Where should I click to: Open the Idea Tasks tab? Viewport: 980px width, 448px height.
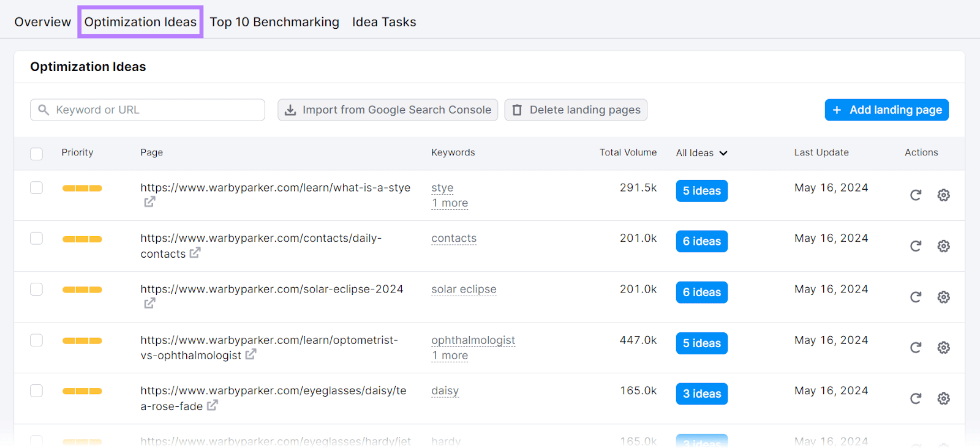pos(384,22)
